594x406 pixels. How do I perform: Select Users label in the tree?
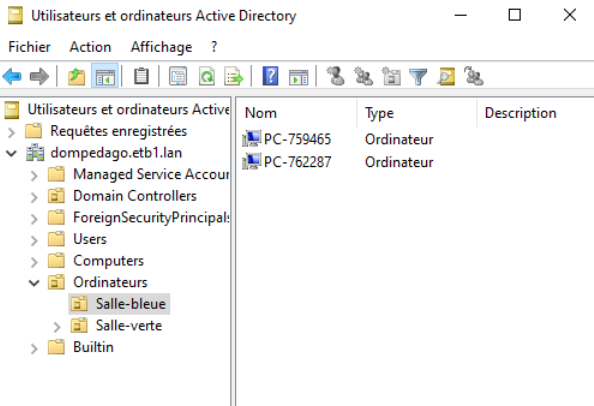pyautogui.click(x=90, y=239)
